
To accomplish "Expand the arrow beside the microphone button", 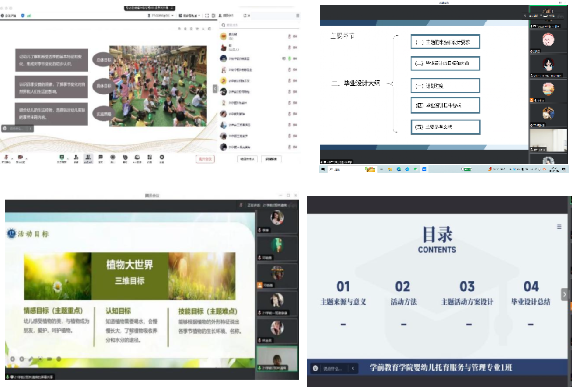I will [12, 158].
